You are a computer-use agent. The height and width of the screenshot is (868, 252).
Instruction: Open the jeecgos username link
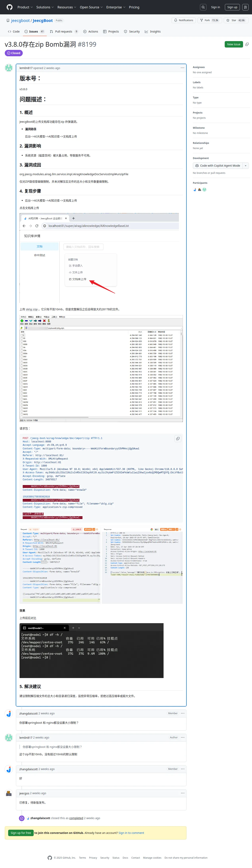[24, 793]
